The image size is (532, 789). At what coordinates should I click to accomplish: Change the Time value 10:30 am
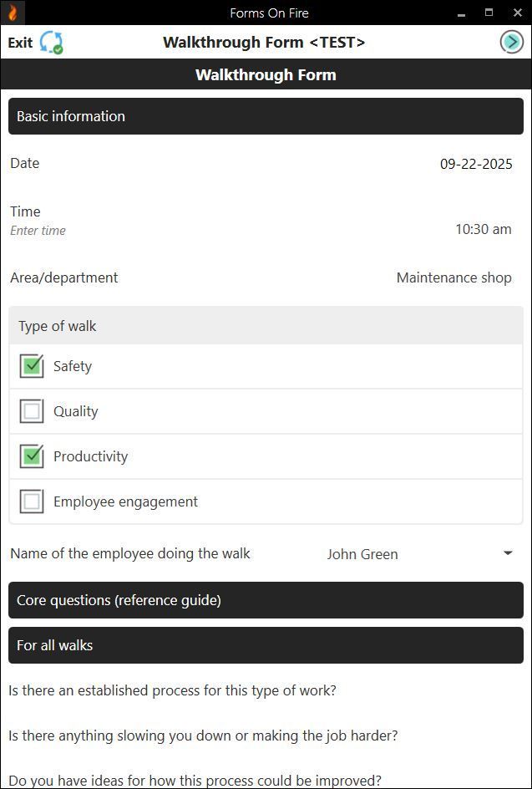click(483, 229)
